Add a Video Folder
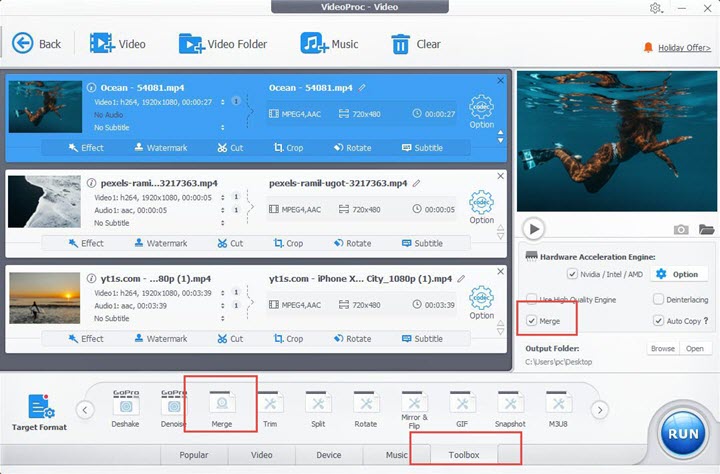The image size is (720, 474). [223, 44]
